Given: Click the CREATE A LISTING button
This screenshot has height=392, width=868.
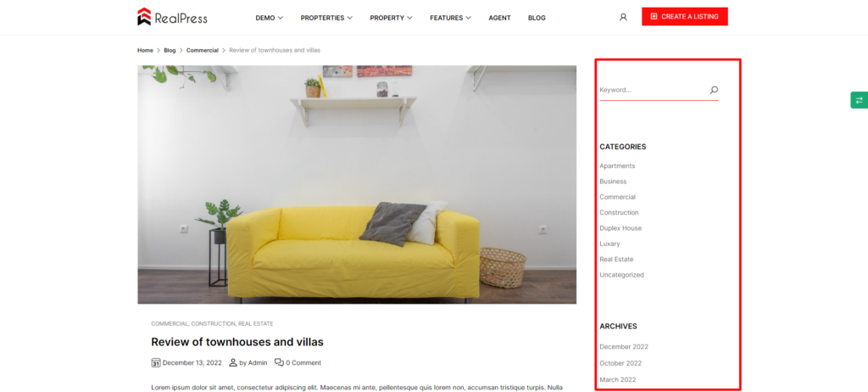Looking at the screenshot, I should (685, 17).
